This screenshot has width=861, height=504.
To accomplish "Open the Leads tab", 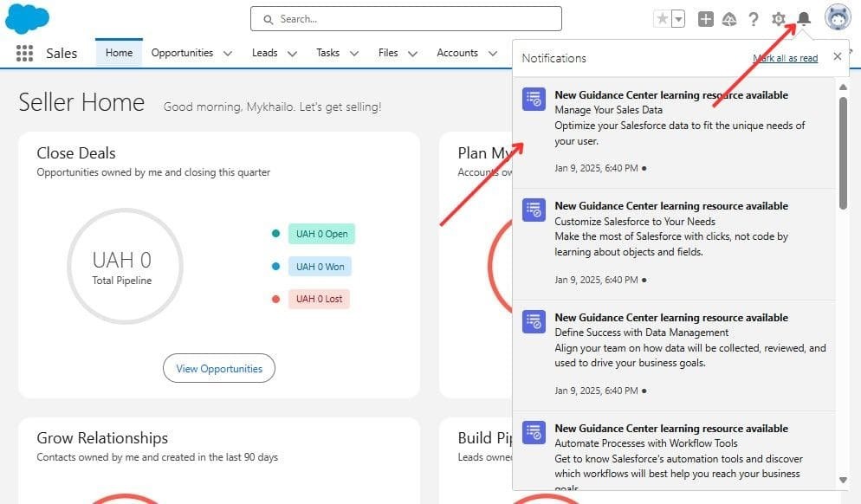I will tap(265, 53).
